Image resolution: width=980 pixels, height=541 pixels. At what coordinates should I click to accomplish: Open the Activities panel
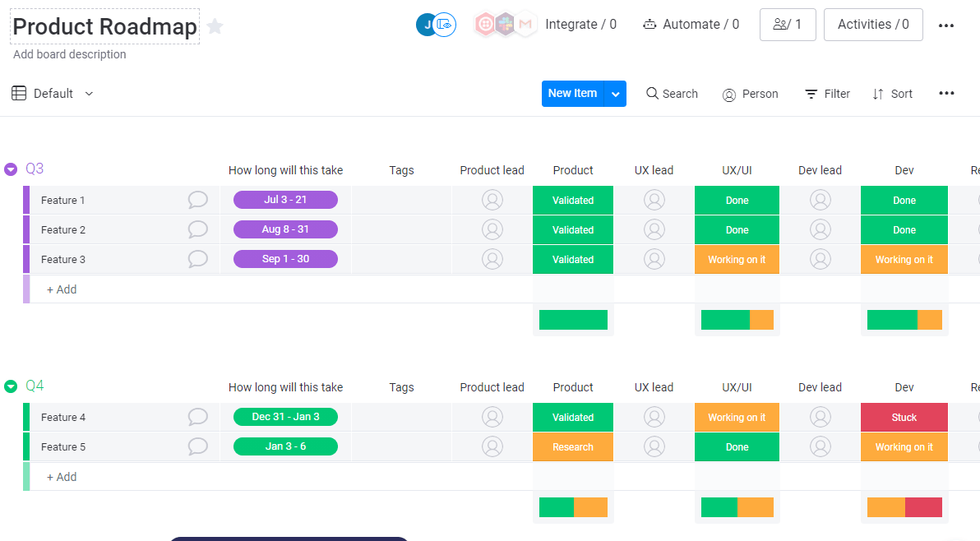click(873, 24)
